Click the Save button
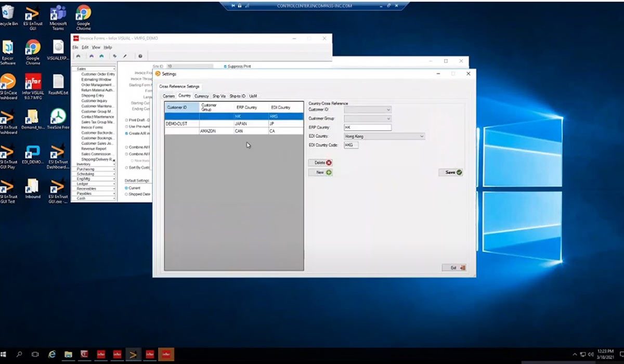Screen dimensions: 624x364 coord(450,172)
